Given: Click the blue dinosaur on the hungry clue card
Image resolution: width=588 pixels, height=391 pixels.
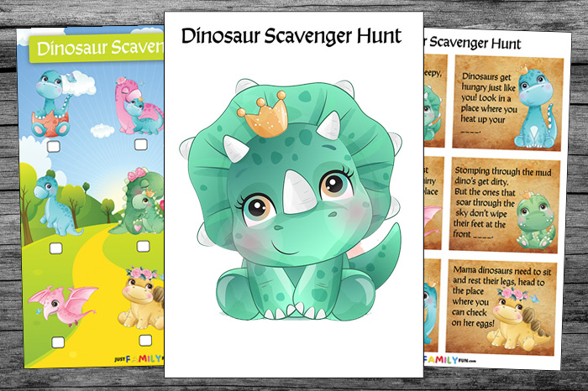Looking at the screenshot, I should click(535, 108).
